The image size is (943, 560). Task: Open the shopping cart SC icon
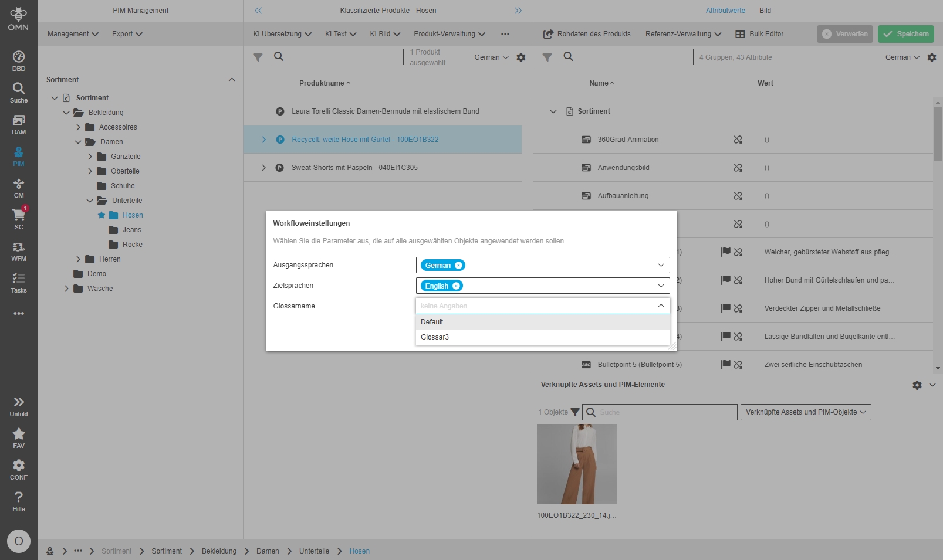(19, 219)
